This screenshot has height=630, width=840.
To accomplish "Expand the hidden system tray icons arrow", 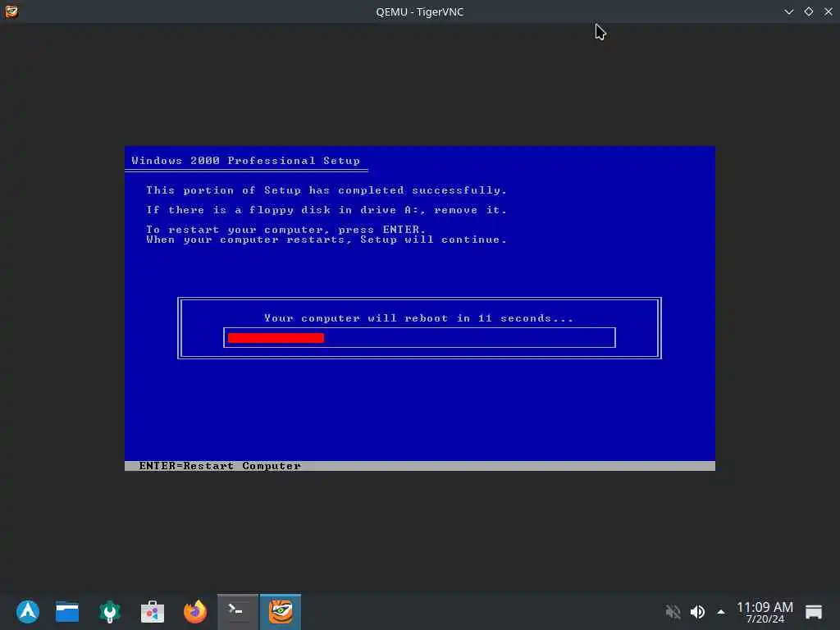I will [721, 611].
